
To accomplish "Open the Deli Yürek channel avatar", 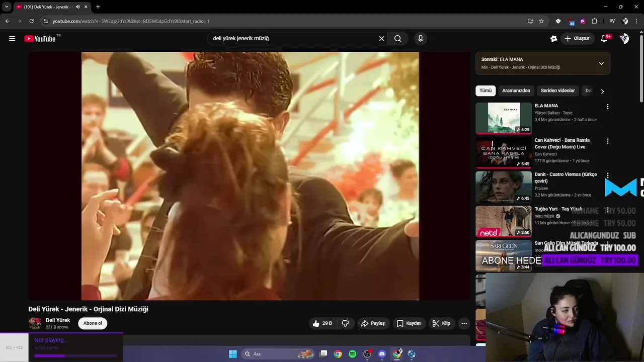I will [35, 323].
